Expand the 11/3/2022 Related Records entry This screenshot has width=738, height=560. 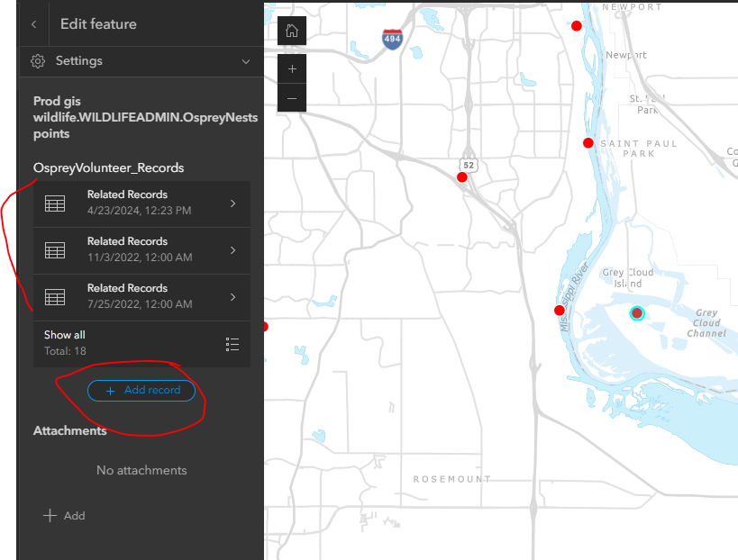point(232,250)
